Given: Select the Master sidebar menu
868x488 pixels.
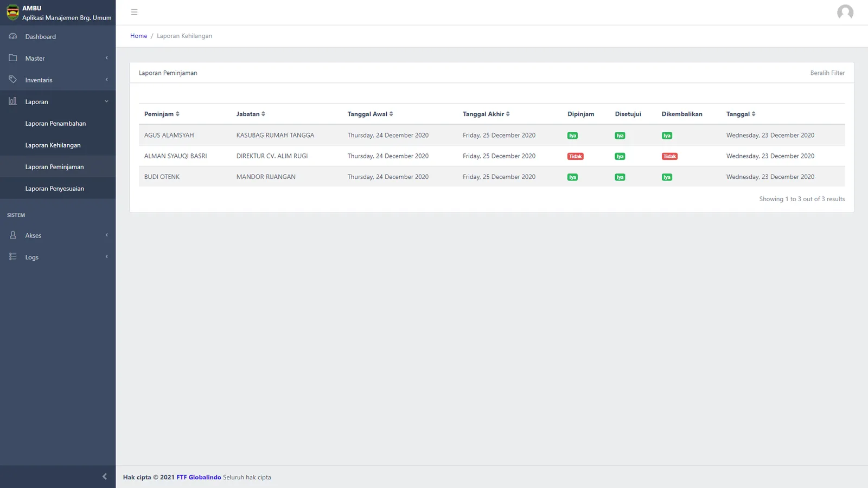Looking at the screenshot, I should click(58, 58).
